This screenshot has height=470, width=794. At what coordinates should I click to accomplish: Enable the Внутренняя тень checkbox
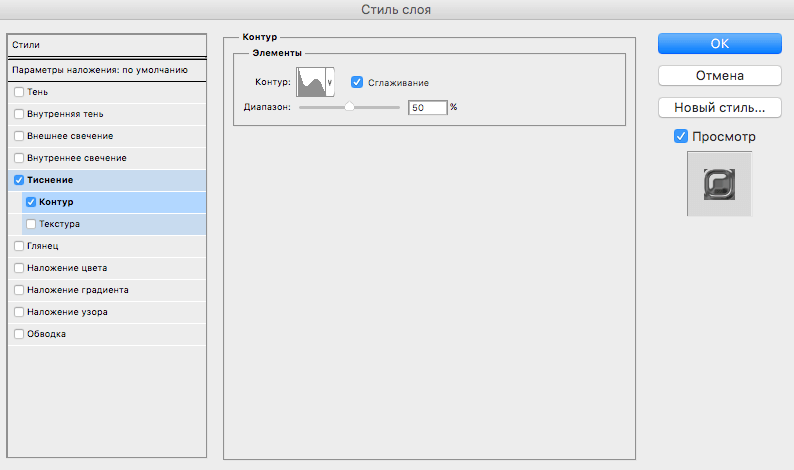tap(19, 114)
